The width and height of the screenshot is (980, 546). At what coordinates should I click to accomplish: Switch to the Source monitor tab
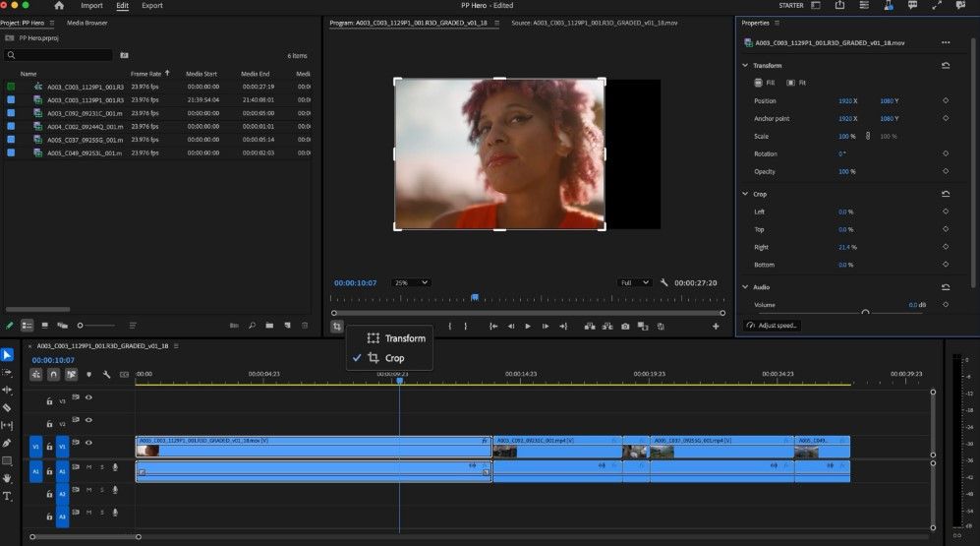(x=594, y=24)
